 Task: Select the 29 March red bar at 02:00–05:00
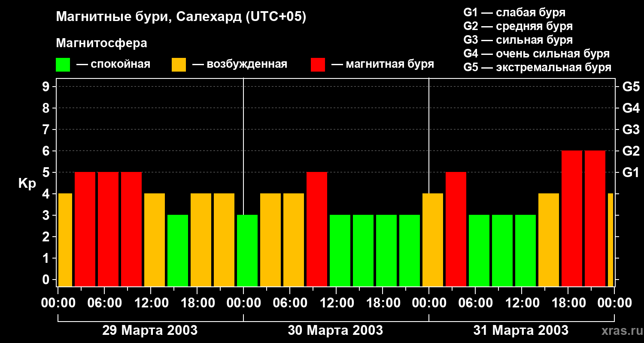point(85,229)
